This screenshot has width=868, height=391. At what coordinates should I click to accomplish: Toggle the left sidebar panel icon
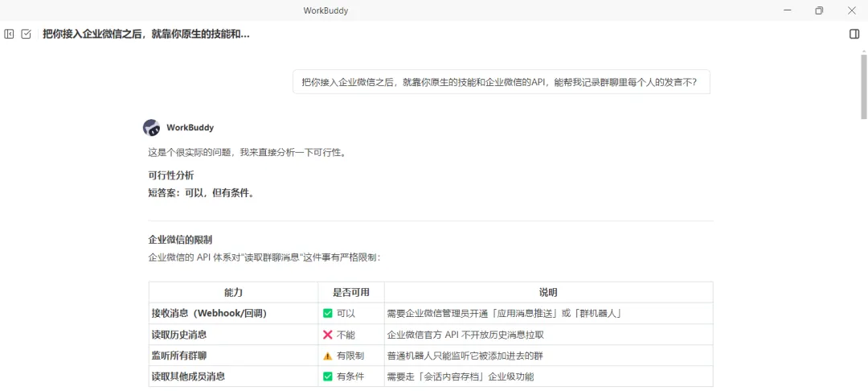point(9,35)
